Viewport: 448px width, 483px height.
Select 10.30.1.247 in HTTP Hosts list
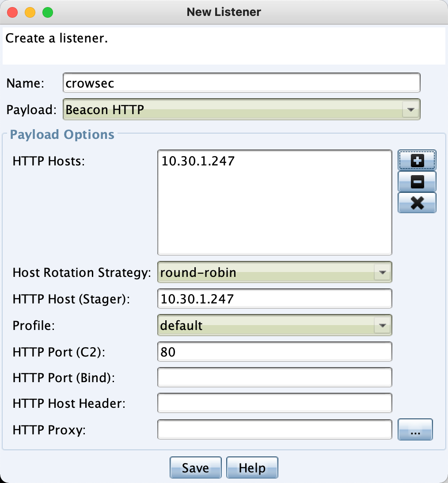coord(198,161)
